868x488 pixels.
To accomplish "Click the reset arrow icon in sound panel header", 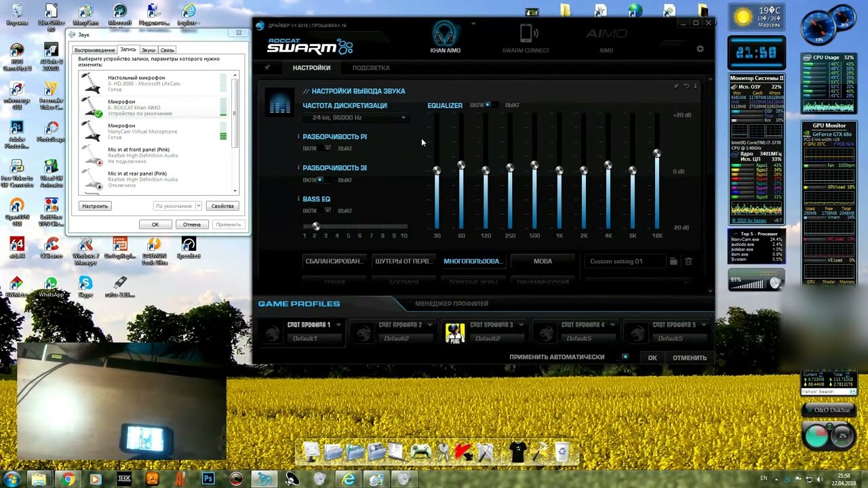I will click(x=686, y=86).
